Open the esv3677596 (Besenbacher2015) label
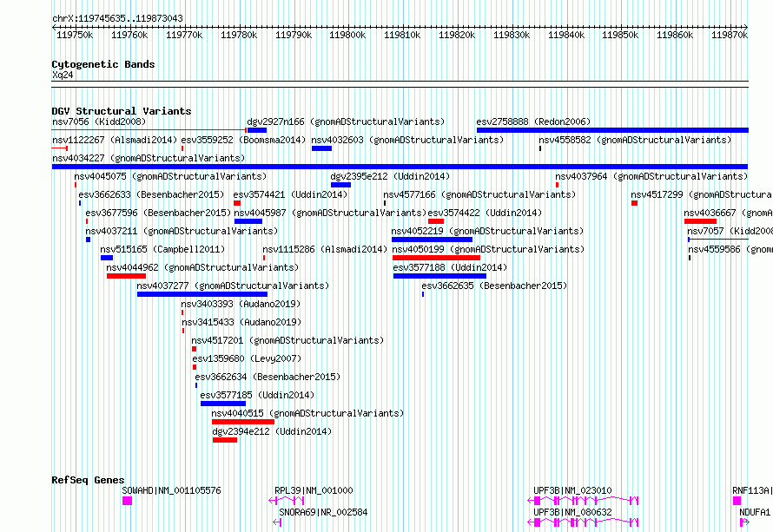Viewport: 773px width, 532px height. point(158,213)
